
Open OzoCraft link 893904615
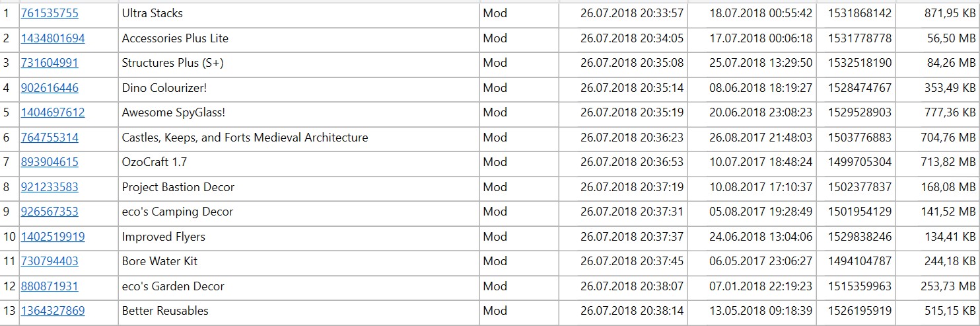coord(50,162)
